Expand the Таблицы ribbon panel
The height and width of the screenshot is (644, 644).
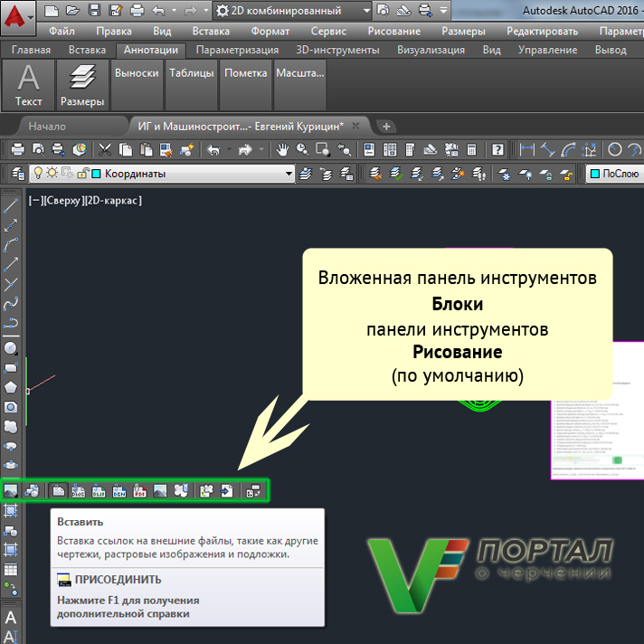(192, 85)
